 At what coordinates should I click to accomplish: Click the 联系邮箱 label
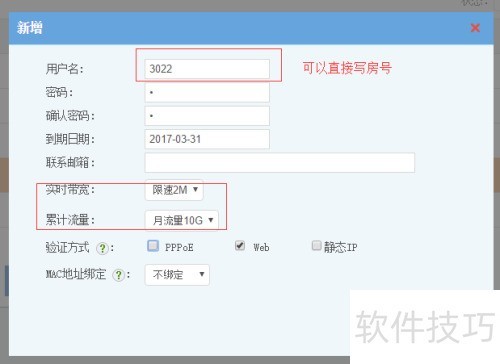(70, 163)
